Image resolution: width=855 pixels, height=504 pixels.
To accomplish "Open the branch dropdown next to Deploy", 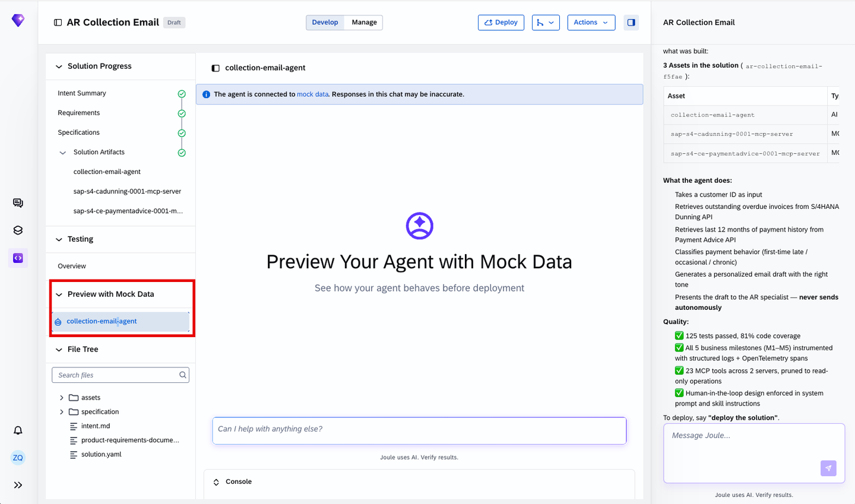I will pyautogui.click(x=546, y=23).
